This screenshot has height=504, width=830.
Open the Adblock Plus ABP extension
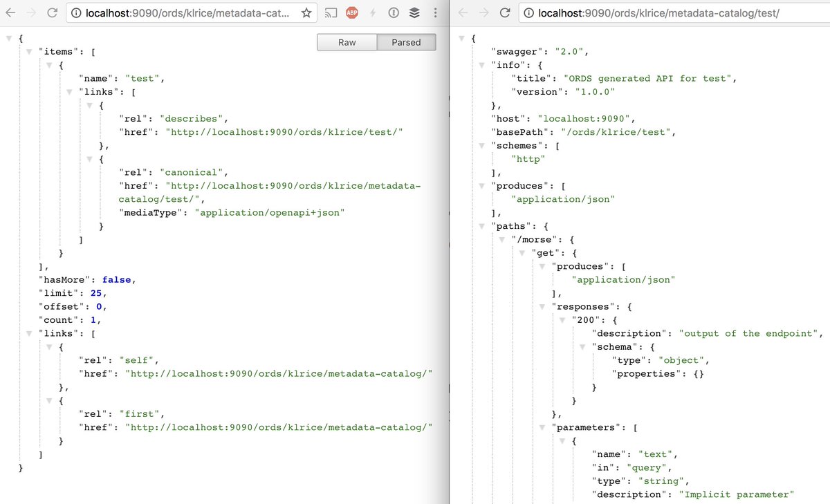[x=351, y=12]
